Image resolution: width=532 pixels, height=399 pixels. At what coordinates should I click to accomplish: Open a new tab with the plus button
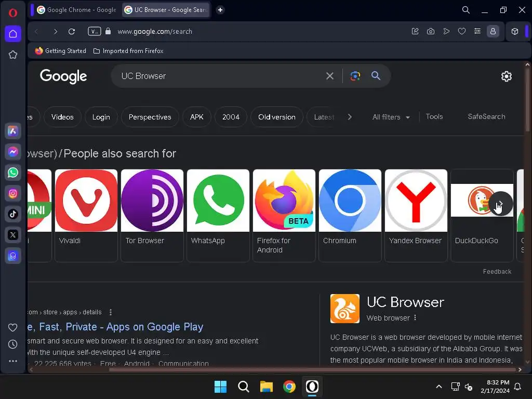coord(220,10)
